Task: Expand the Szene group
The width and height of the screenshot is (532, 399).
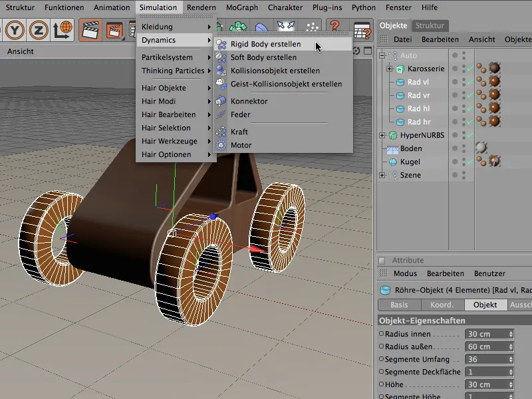Action: pos(382,175)
